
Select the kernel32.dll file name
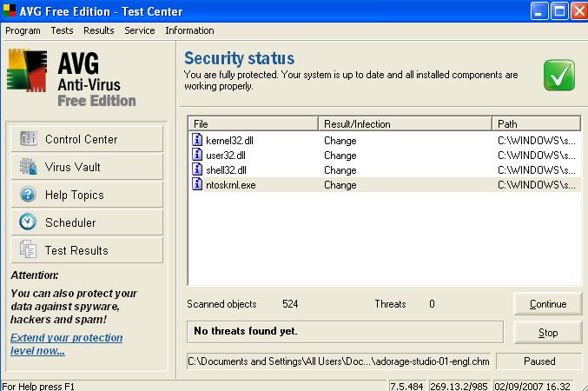click(x=229, y=141)
